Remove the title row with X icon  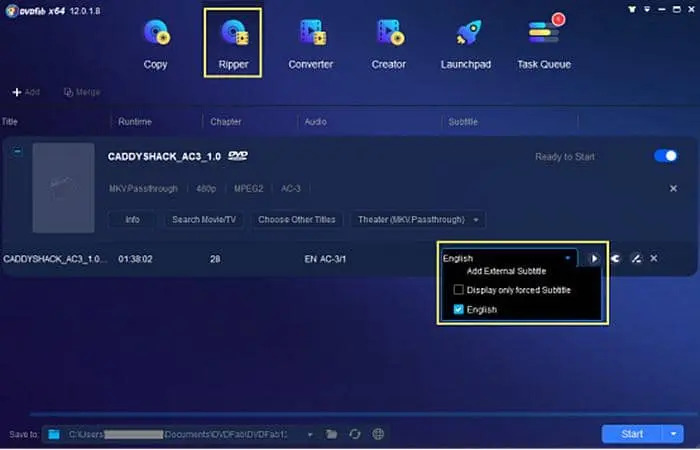654,258
